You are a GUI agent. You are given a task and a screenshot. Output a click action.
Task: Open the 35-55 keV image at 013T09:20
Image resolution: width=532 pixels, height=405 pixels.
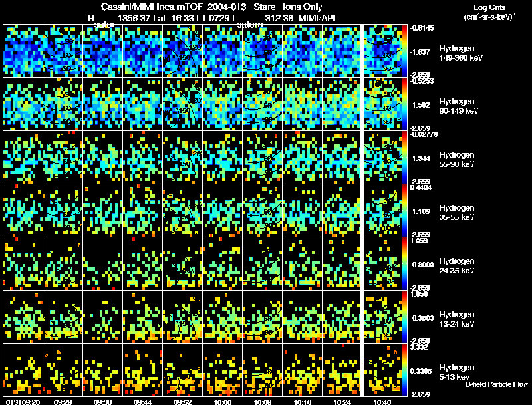[23, 210]
